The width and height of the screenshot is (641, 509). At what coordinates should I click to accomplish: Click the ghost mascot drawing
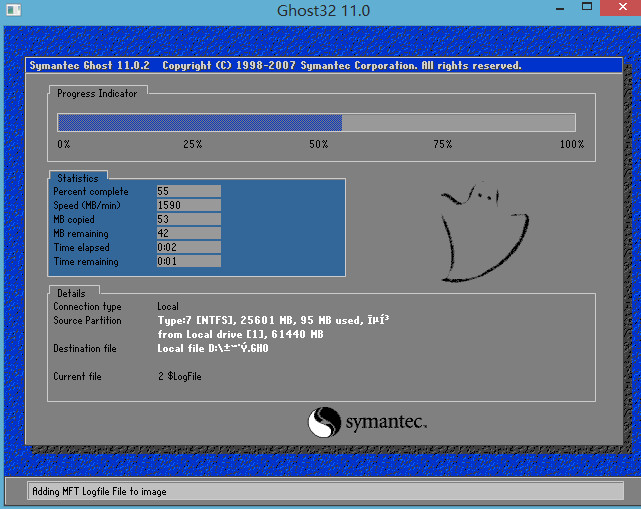point(484,232)
